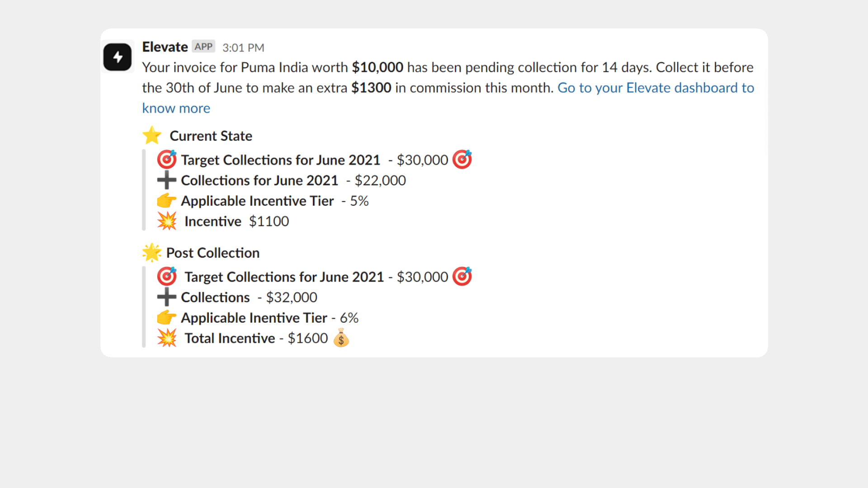868x488 pixels.
Task: Click the explosion emoji beside Total Incentive
Action: point(167,338)
